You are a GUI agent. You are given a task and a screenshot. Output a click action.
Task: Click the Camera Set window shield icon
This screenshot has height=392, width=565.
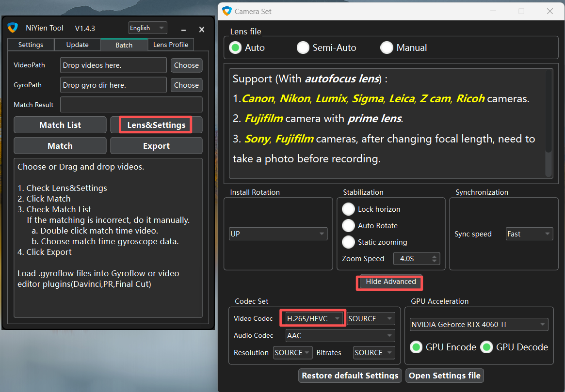coord(226,11)
